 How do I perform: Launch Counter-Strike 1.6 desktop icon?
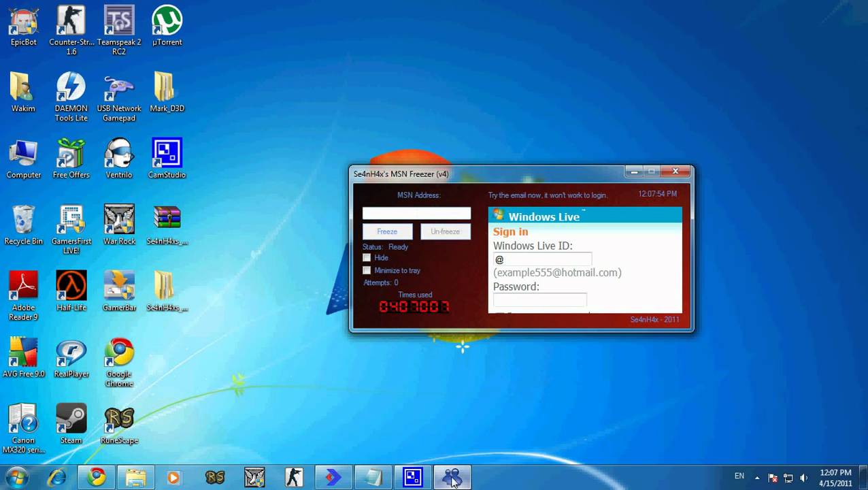click(x=71, y=30)
